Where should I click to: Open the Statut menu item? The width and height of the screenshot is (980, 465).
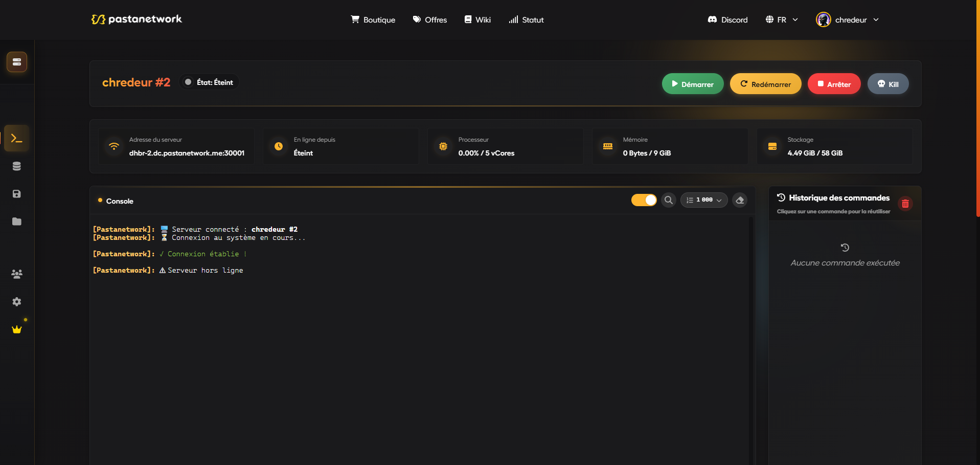click(x=526, y=19)
